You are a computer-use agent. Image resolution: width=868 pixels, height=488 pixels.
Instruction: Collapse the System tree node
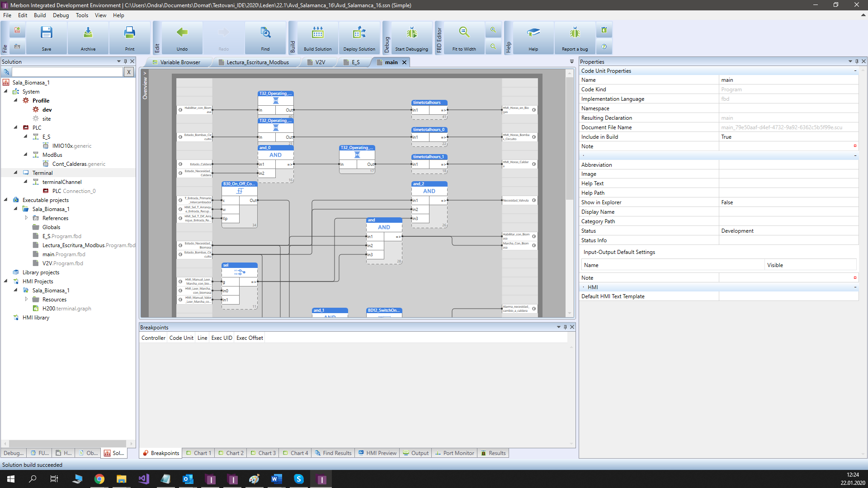pyautogui.click(x=6, y=91)
